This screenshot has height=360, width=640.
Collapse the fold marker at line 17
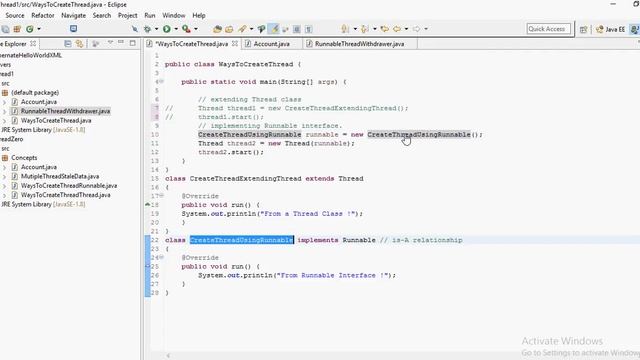tap(162, 196)
